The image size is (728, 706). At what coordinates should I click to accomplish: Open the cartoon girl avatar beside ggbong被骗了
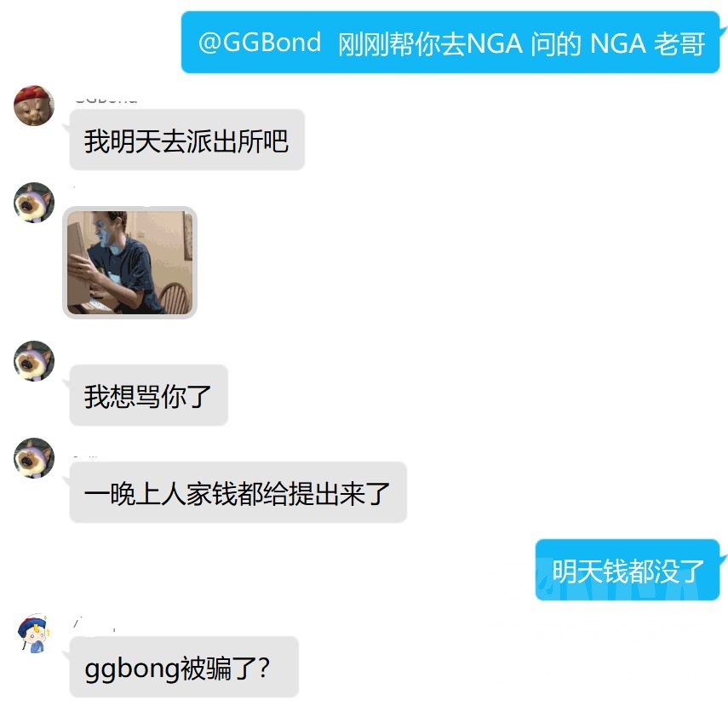(34, 633)
